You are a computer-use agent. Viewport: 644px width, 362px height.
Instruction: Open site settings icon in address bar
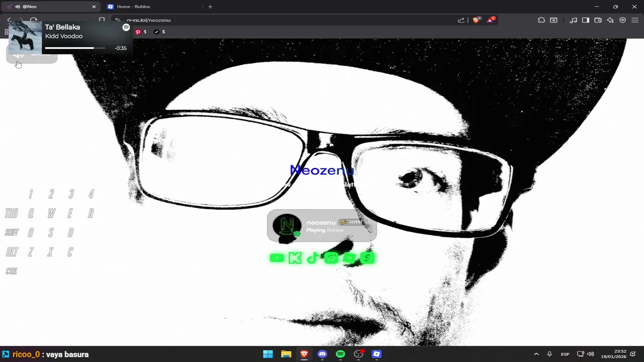pyautogui.click(x=117, y=20)
